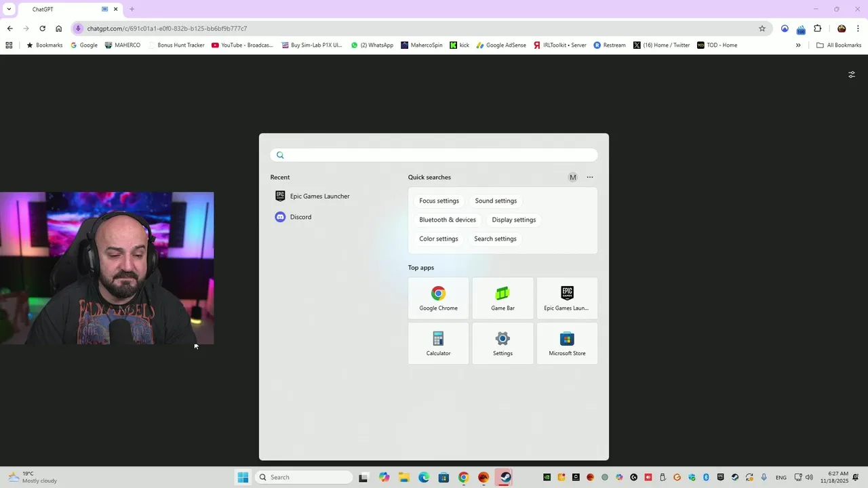Click the webcam overlay thumbnail

point(106,268)
